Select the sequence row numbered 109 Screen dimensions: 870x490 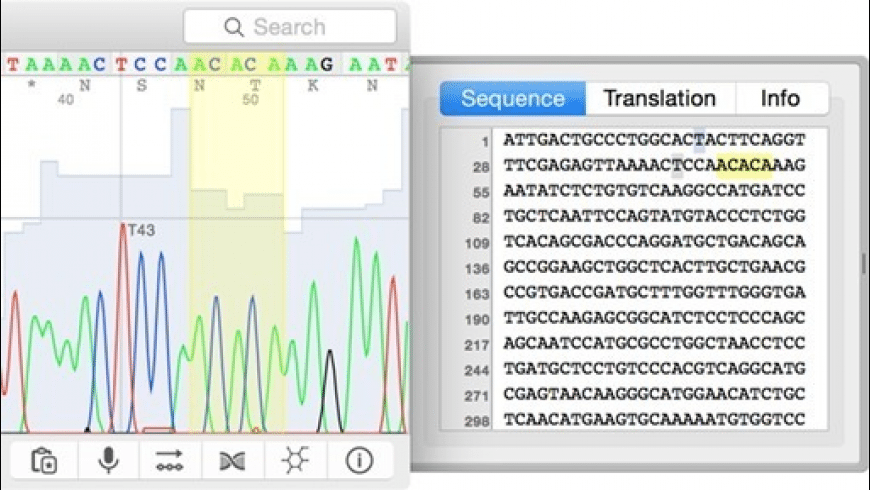tap(654, 243)
